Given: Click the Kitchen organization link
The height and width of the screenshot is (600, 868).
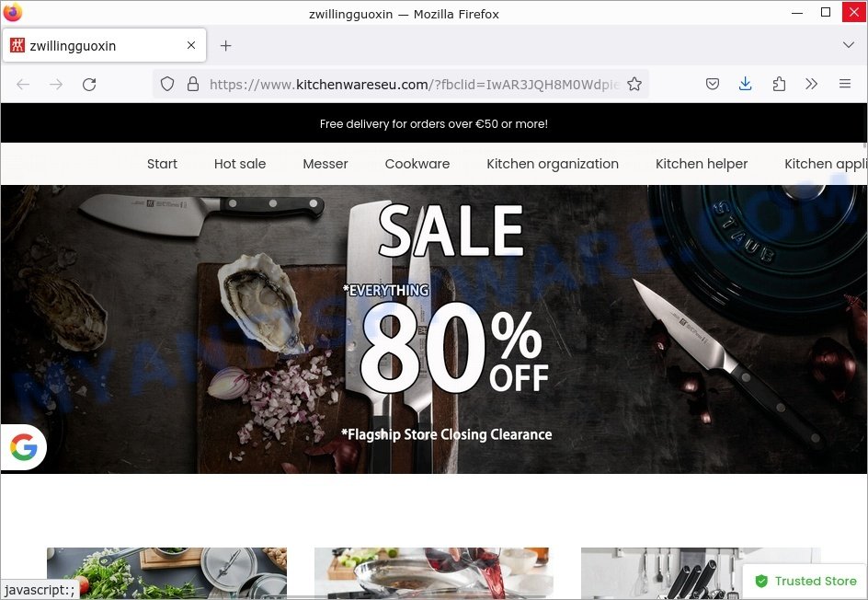Looking at the screenshot, I should [553, 164].
